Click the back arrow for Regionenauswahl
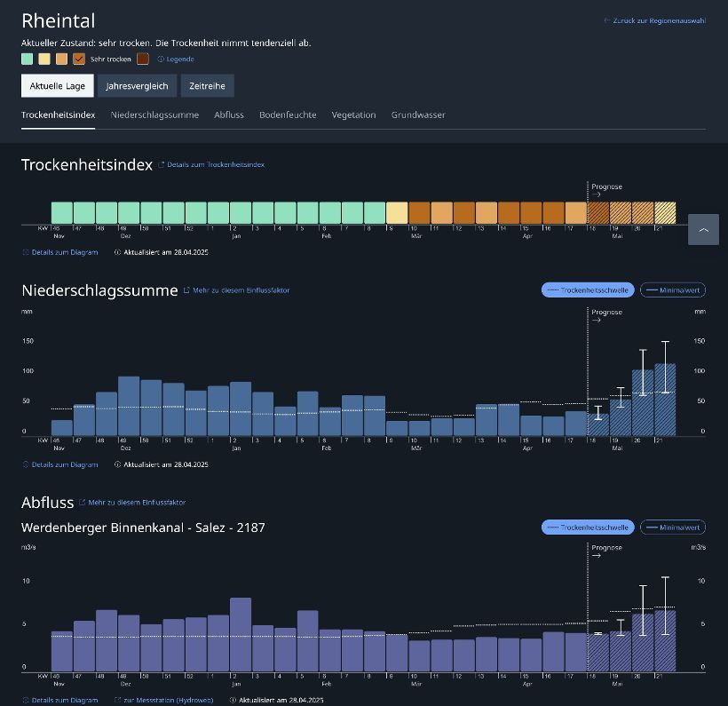The height and width of the screenshot is (706, 728). (607, 20)
